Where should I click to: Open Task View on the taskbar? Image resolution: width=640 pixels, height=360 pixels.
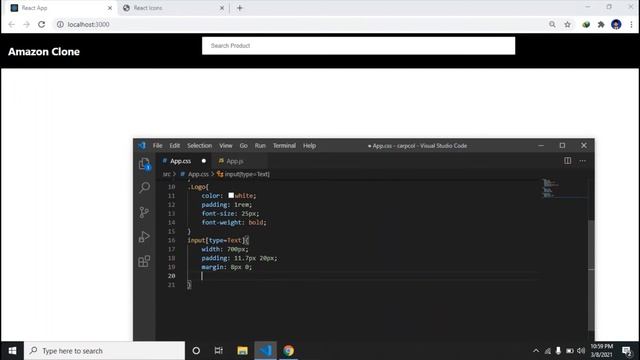point(219,351)
